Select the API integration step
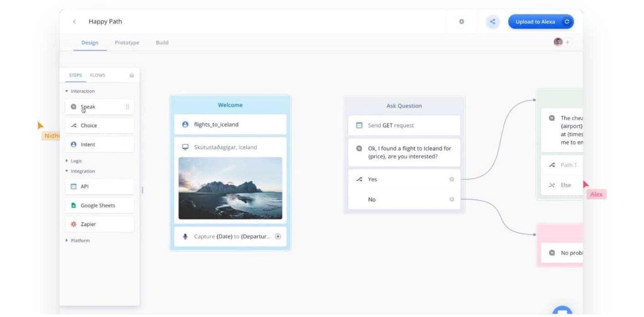 [x=99, y=187]
